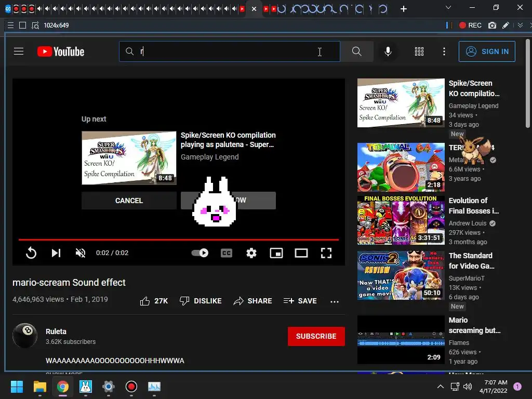Open the Ruleta channel name link

click(56, 331)
